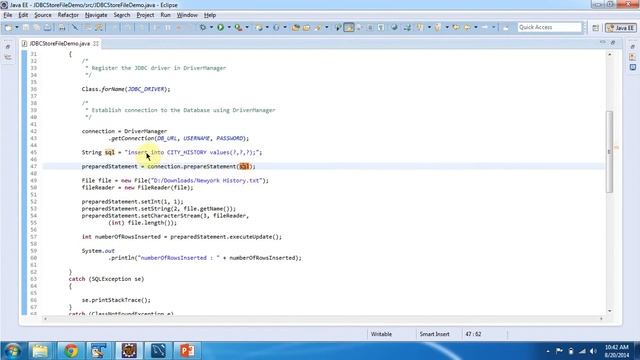This screenshot has height=360, width=640.
Task: Click the Writable status bar entry
Action: [381, 334]
